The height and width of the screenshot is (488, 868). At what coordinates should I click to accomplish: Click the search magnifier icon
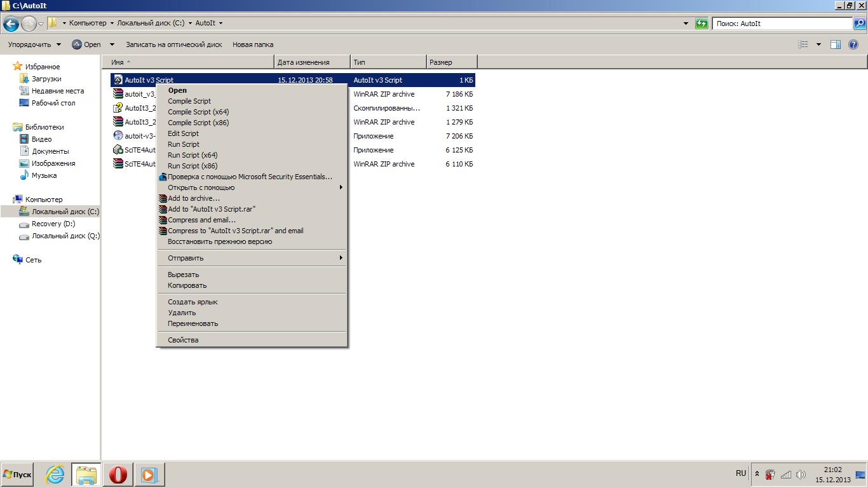point(859,24)
